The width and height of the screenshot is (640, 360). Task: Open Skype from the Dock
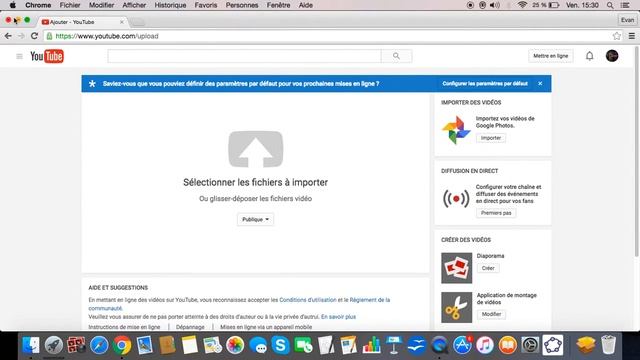(280, 345)
